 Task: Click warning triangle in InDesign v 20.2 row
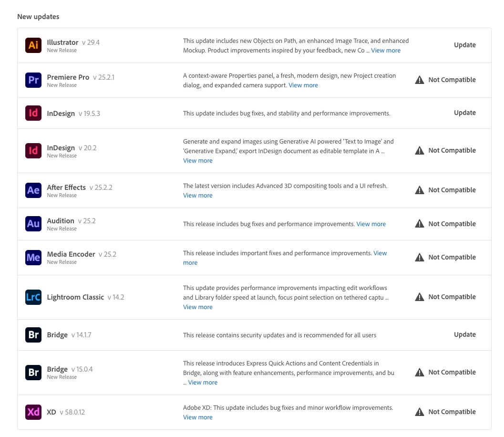[x=420, y=150]
